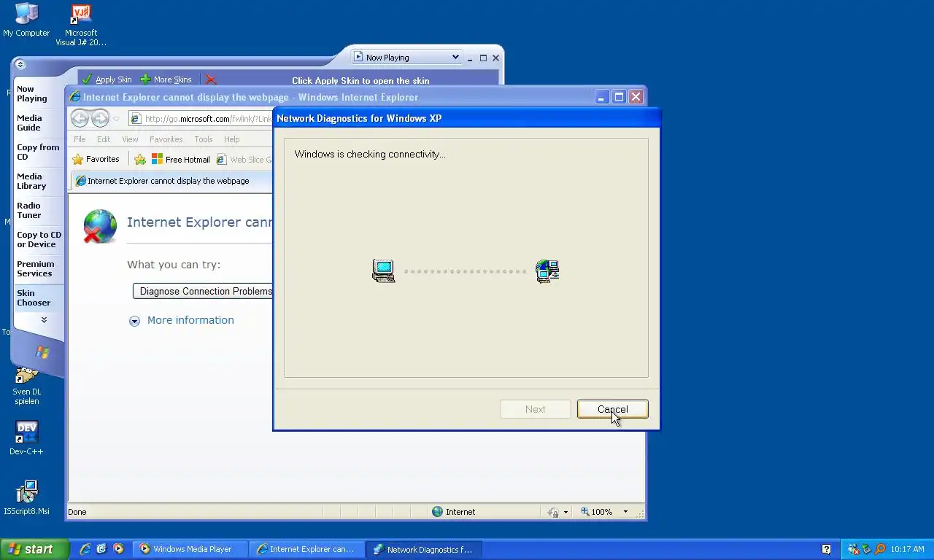
Task: Click the help question mark in taskbar
Action: tap(826, 549)
